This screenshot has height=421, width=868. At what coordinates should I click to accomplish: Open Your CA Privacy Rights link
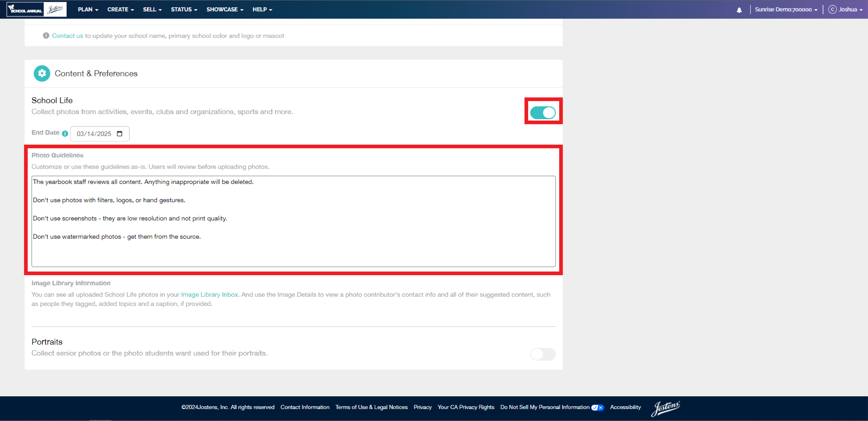(466, 407)
